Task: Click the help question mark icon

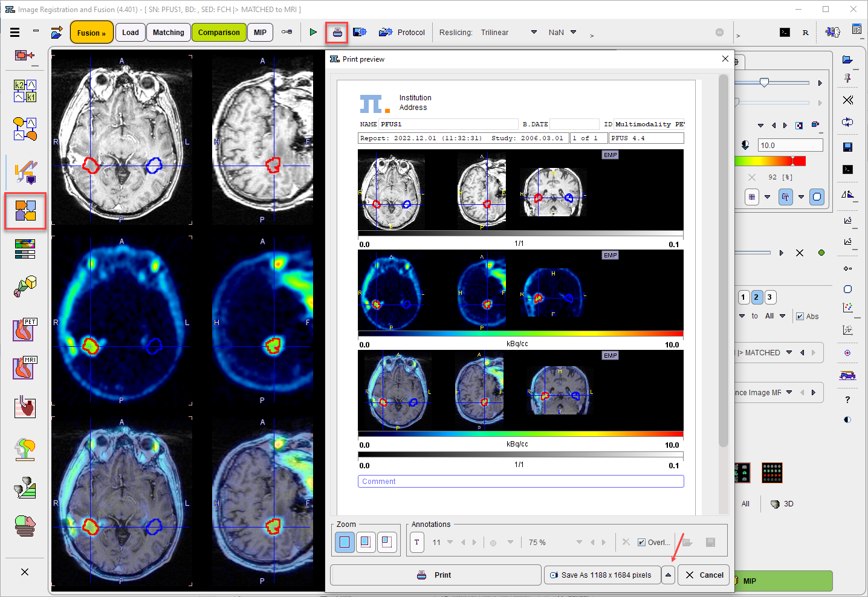Action: pyautogui.click(x=847, y=399)
